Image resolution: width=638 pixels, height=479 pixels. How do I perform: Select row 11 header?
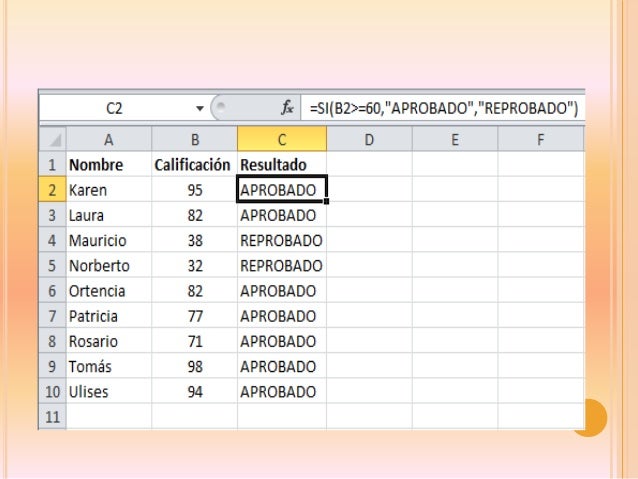pyautogui.click(x=52, y=416)
